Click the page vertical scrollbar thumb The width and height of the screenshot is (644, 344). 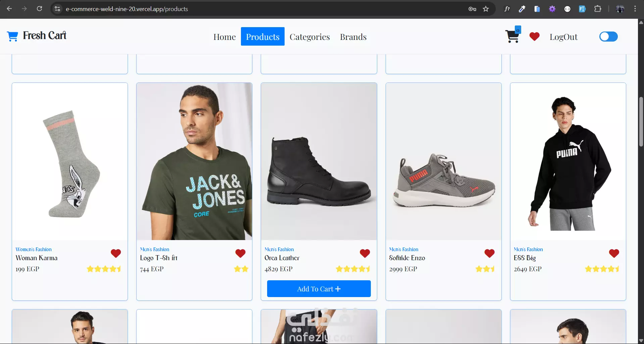(641, 121)
